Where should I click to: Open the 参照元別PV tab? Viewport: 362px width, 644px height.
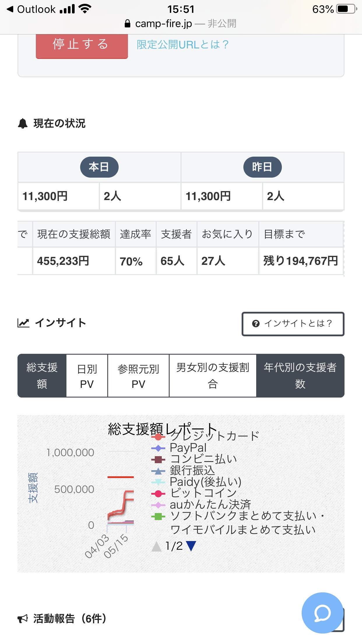tap(138, 376)
